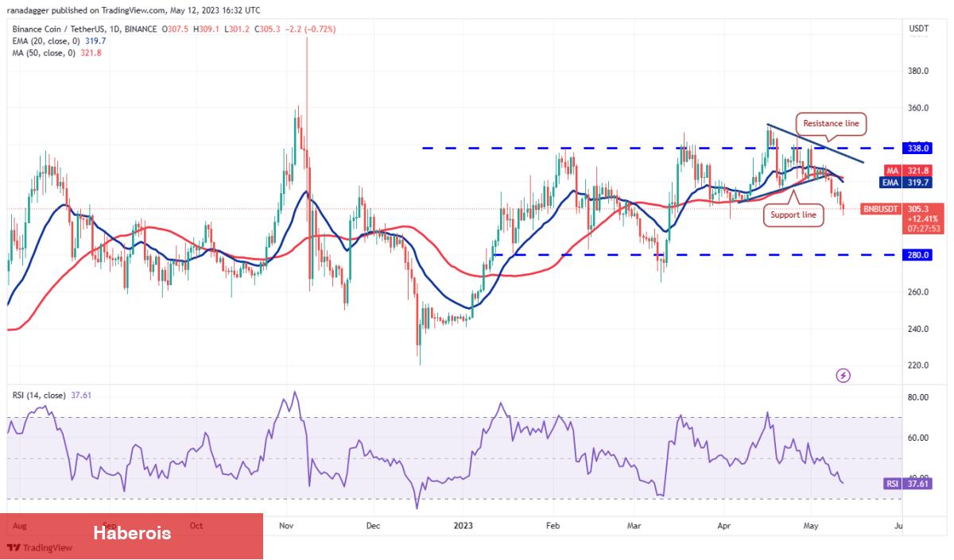Click the 2023 label on time axis
Viewport: 954px width, 560px height.
click(x=464, y=525)
